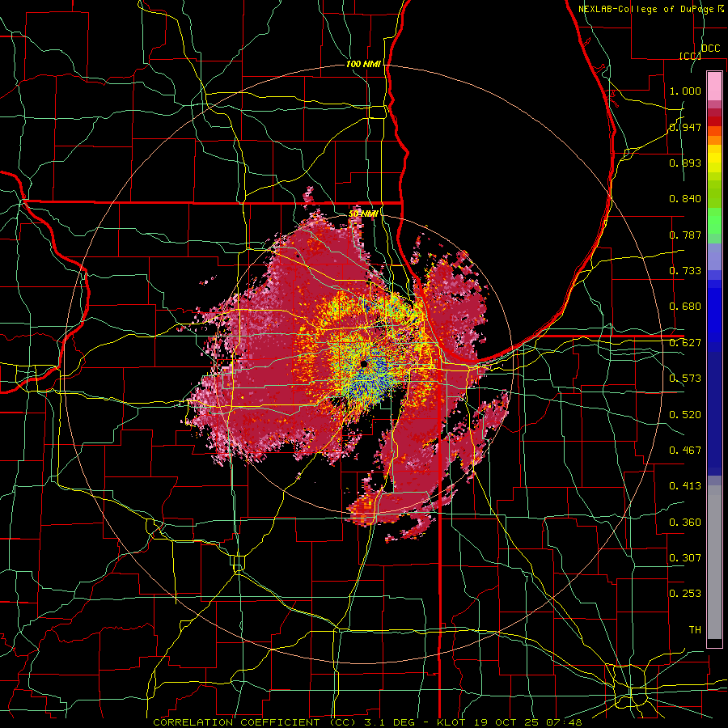Image resolution: width=728 pixels, height=728 pixels.
Task: Click the 0.680 legend value
Action: click(685, 307)
